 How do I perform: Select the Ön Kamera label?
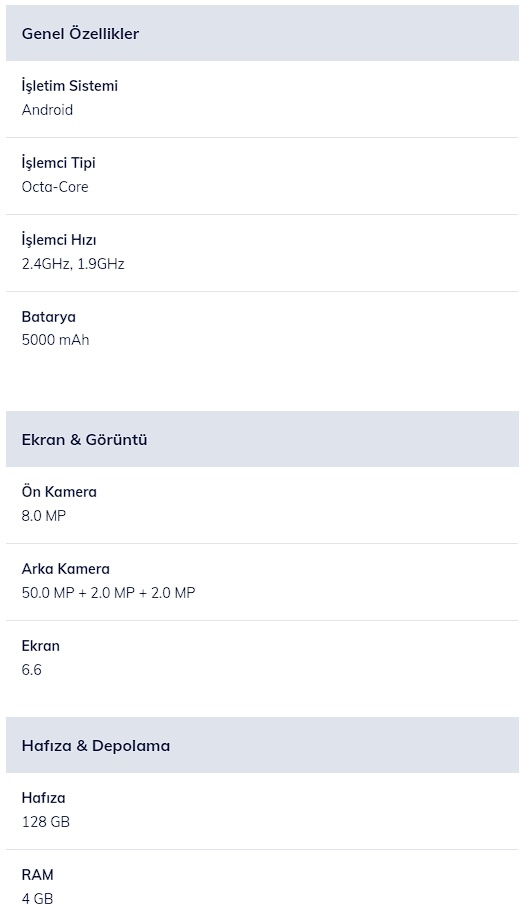pos(59,491)
